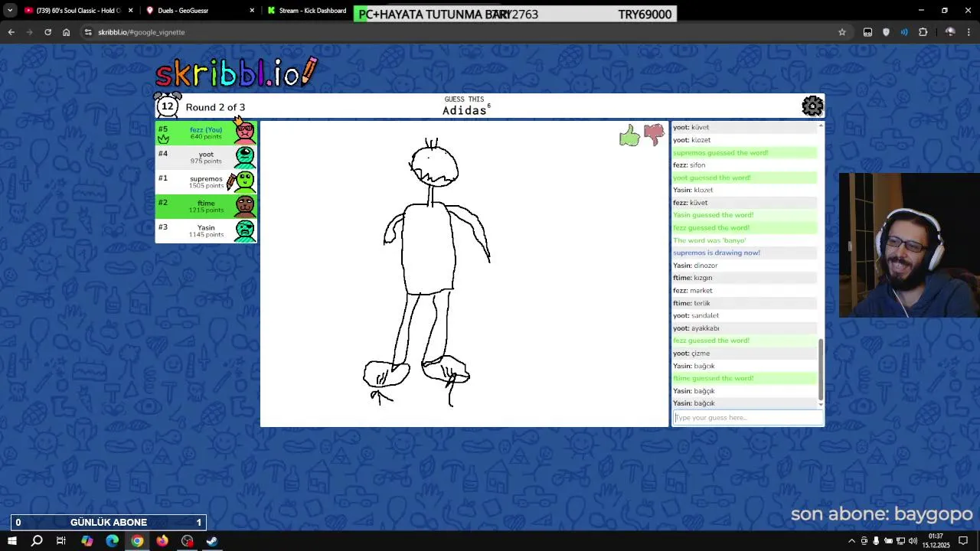Open Firefox from taskbar
Image resolution: width=980 pixels, height=551 pixels.
point(162,541)
